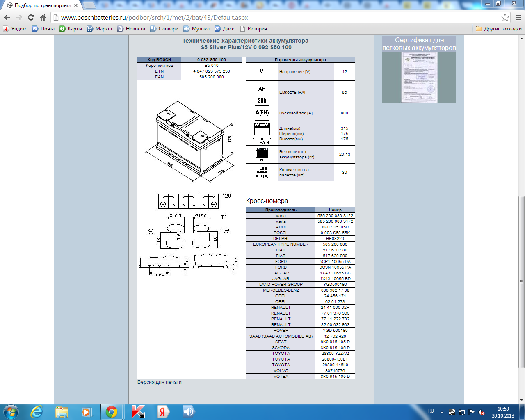Open Kaspersky from the taskbar
The width and height of the screenshot is (525, 420).
138,411
